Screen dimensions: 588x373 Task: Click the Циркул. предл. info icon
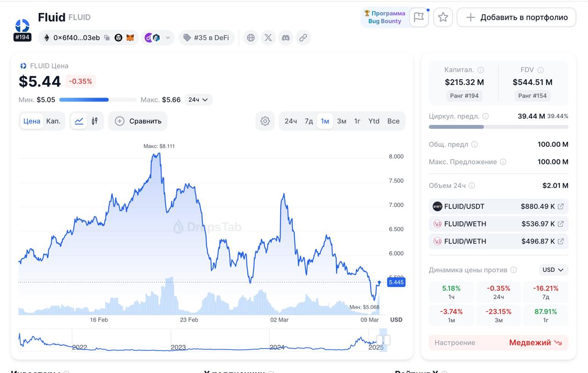click(x=486, y=116)
